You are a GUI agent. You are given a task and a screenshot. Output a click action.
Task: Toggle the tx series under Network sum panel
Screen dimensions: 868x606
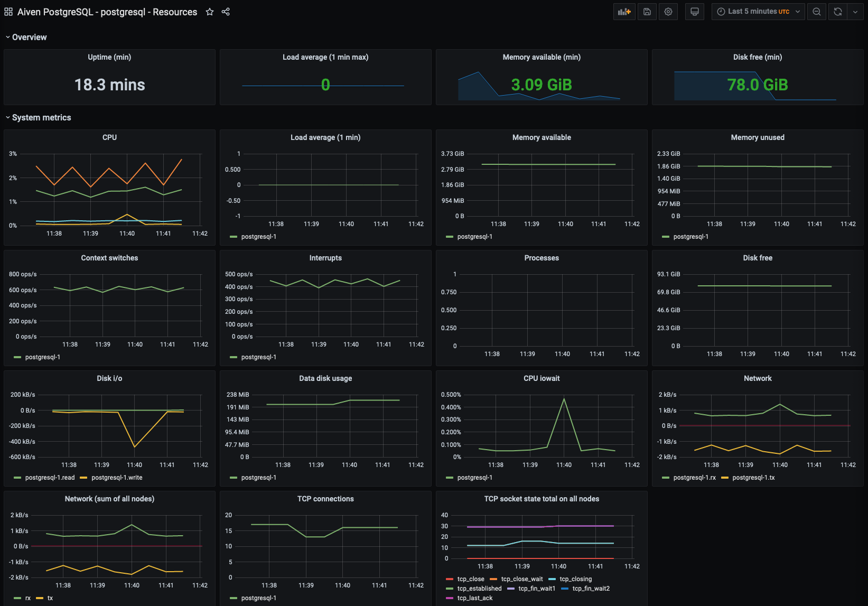coord(49,598)
